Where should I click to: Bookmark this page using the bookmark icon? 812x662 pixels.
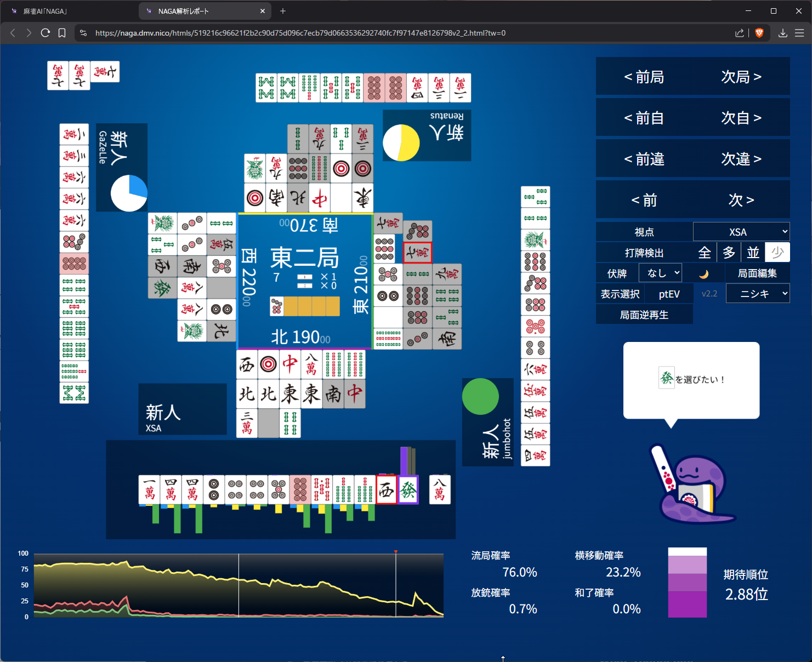[62, 33]
